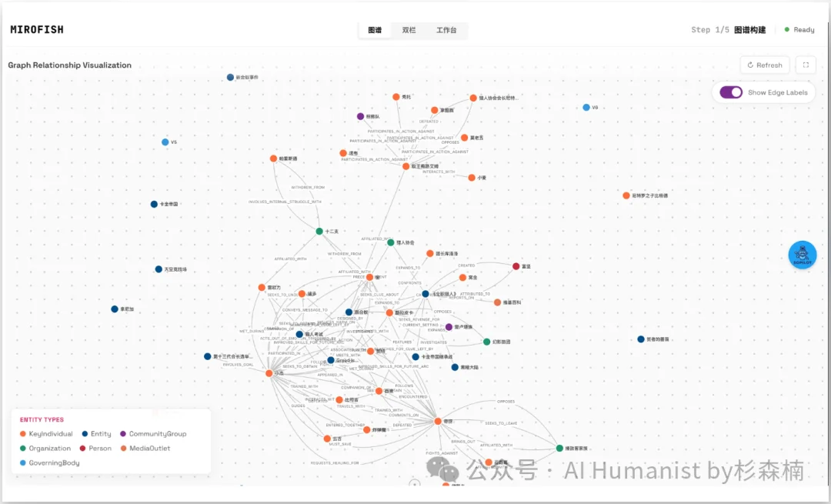Screen dimensions: 831x504
Task: Click the MIROFISH logo
Action: click(37, 30)
